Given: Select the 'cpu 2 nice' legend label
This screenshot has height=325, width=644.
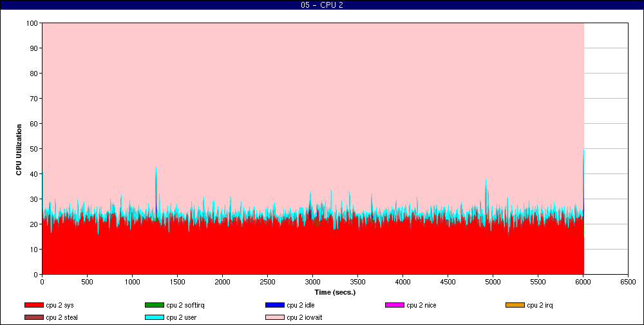Looking at the screenshot, I should pos(421,305).
